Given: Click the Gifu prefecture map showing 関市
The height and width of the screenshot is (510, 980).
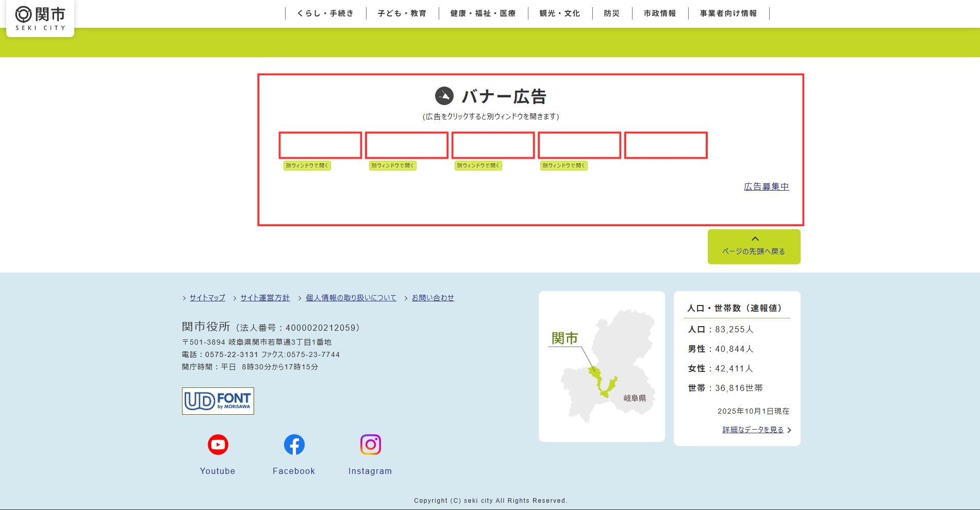Looking at the screenshot, I should (x=602, y=366).
